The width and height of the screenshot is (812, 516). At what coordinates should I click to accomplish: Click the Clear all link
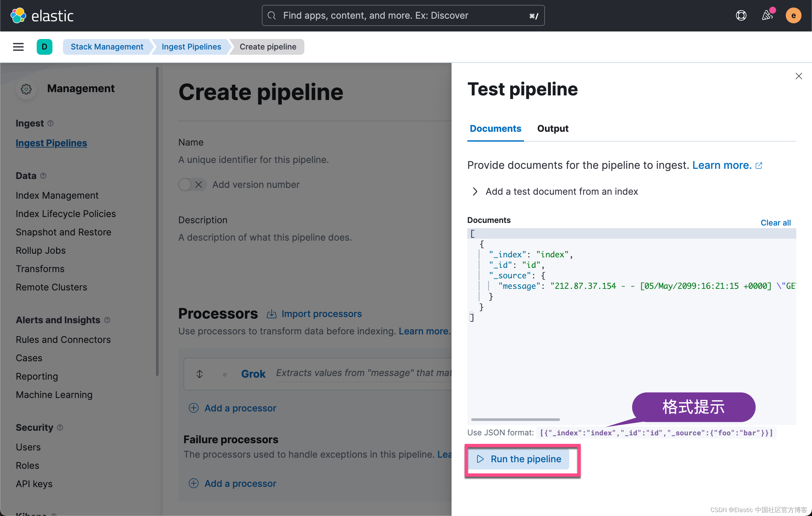tap(775, 223)
